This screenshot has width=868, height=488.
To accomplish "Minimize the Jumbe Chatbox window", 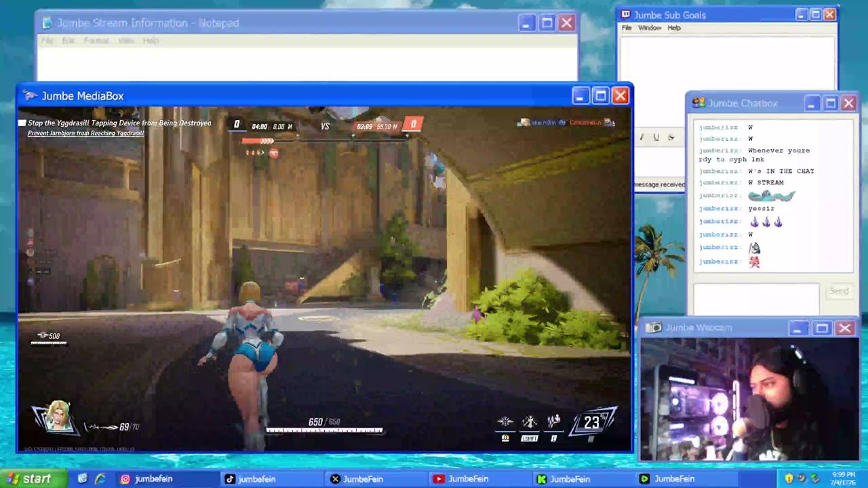I will (812, 103).
